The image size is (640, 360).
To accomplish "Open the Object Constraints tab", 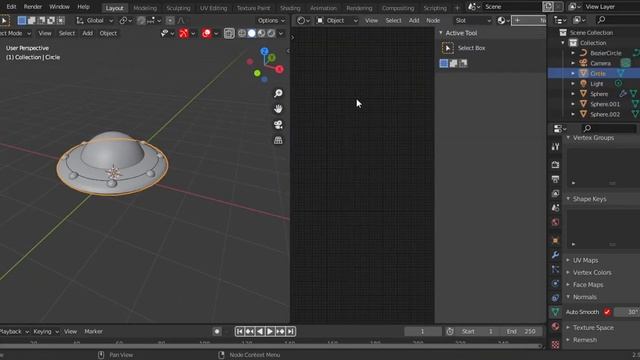I will (x=555, y=298).
